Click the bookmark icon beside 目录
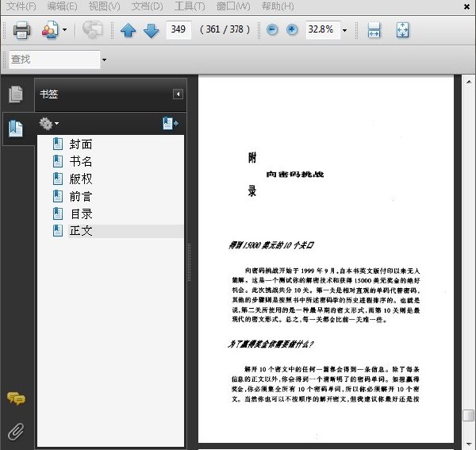 (x=58, y=213)
